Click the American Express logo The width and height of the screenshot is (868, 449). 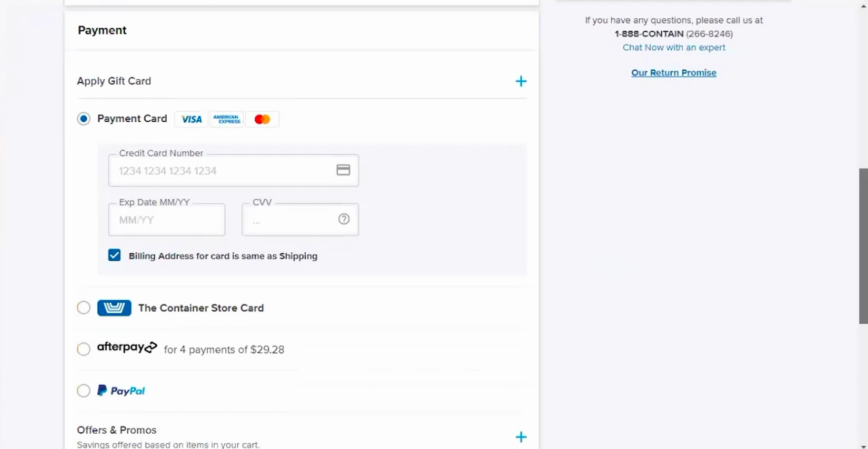[226, 119]
